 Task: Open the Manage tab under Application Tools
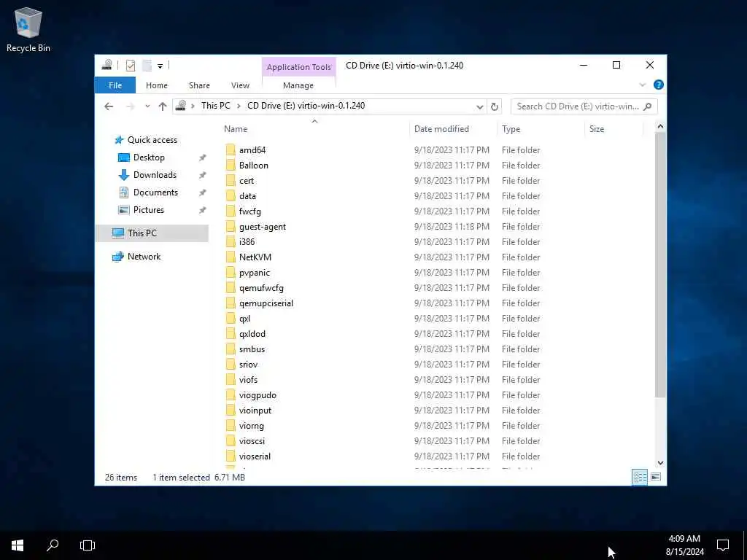pos(298,85)
